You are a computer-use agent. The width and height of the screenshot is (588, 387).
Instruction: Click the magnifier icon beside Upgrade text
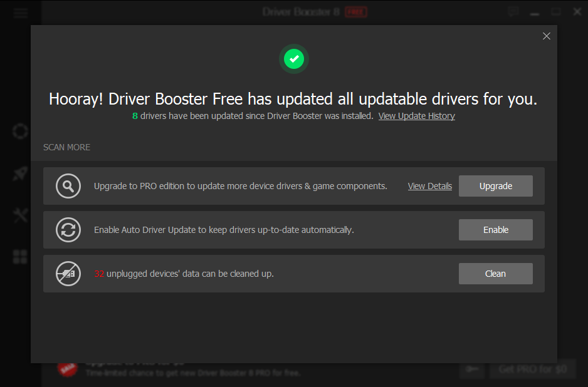68,185
